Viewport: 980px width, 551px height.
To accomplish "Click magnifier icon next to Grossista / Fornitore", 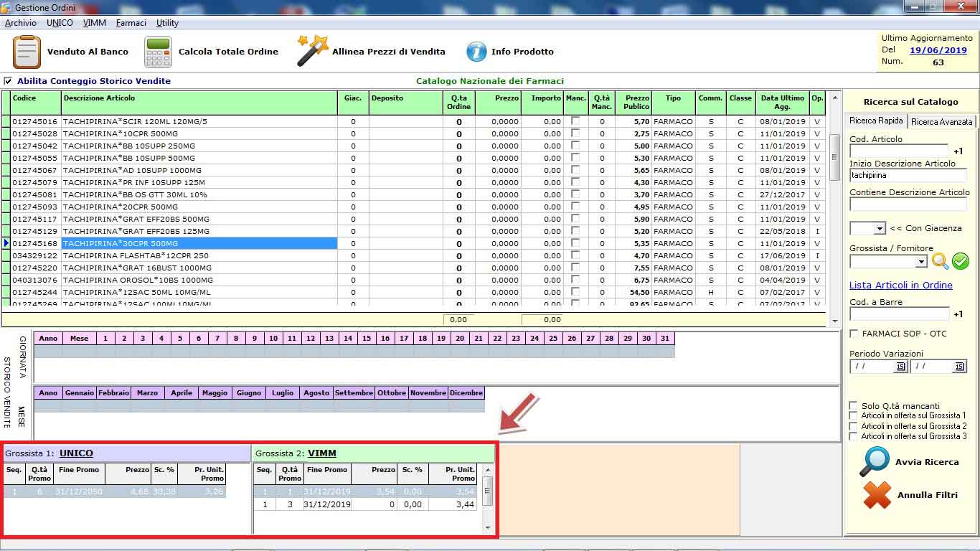I will (940, 262).
